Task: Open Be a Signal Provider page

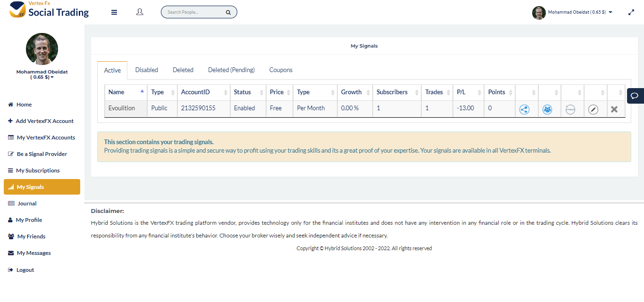Action: tap(42, 154)
